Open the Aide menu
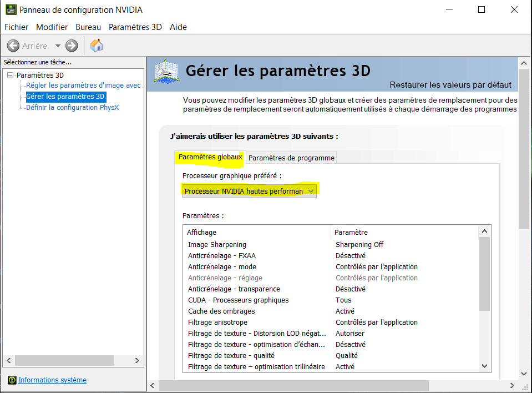Image resolution: width=532 pixels, height=393 pixels. point(178,27)
